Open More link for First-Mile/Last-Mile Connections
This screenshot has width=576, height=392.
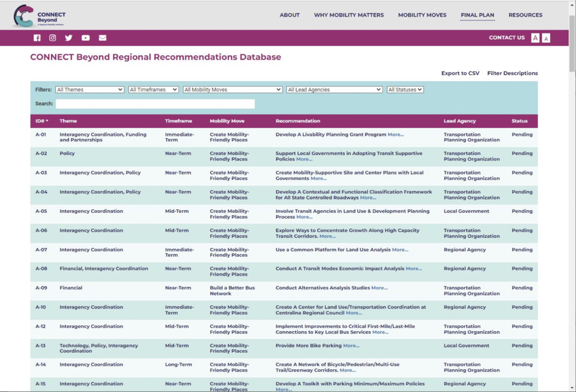(x=380, y=332)
